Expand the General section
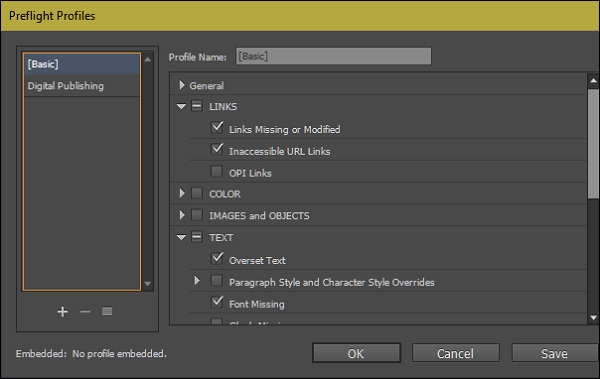The image size is (600, 379). click(x=182, y=85)
